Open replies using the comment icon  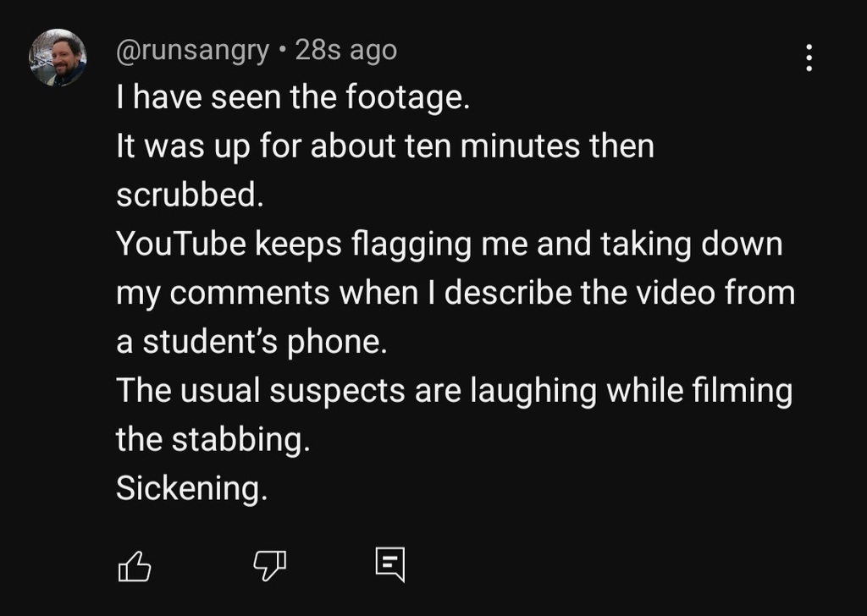tap(390, 564)
